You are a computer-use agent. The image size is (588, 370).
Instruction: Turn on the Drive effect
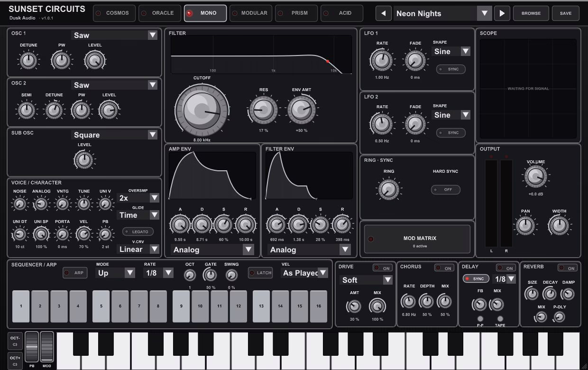point(383,268)
